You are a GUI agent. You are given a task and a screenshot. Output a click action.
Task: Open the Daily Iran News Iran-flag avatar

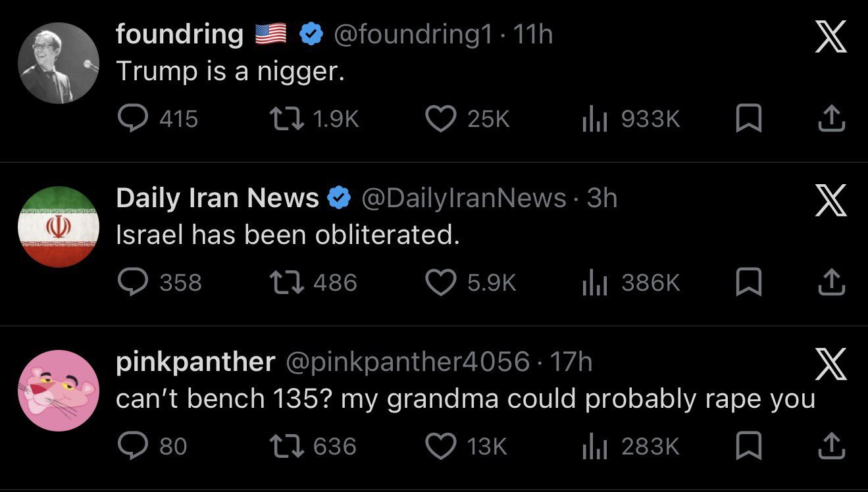pos(58,226)
